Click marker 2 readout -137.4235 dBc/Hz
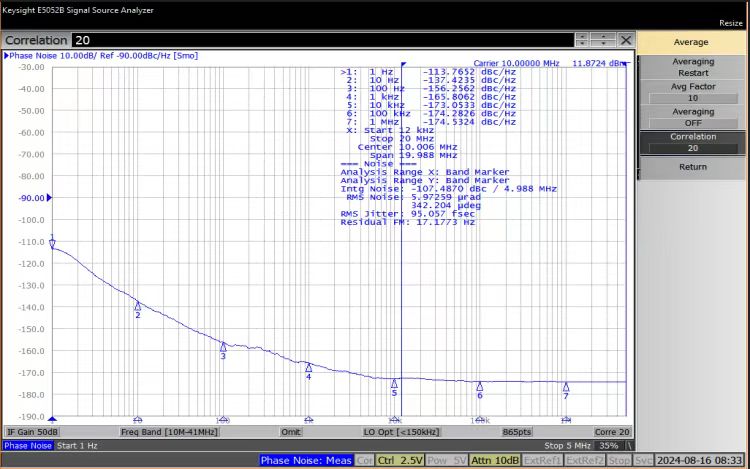The width and height of the screenshot is (750, 469). click(x=469, y=80)
